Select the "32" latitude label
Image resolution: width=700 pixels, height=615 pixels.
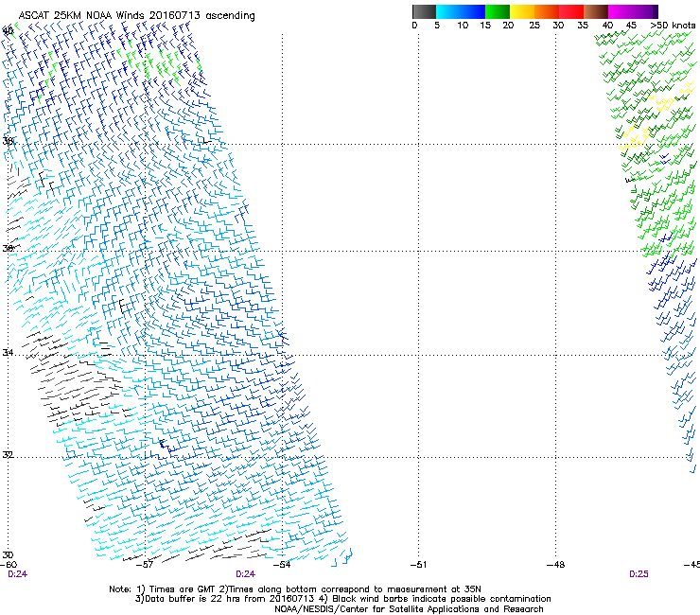(x=8, y=455)
